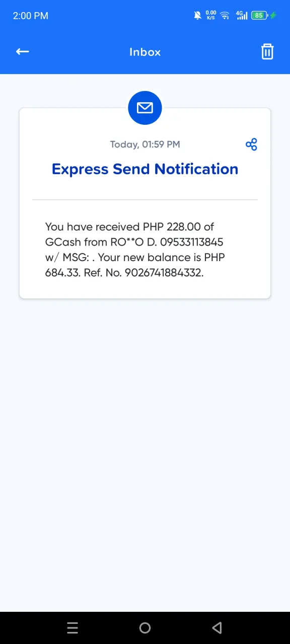Tap the sender number 09533113845
Viewport: 290px width, 644px height.
click(x=192, y=242)
